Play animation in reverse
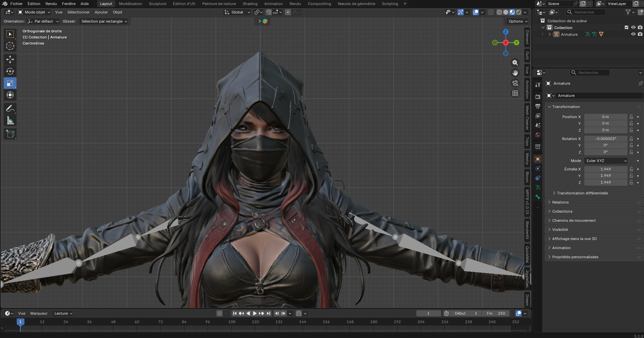644x338 pixels. tap(248, 313)
